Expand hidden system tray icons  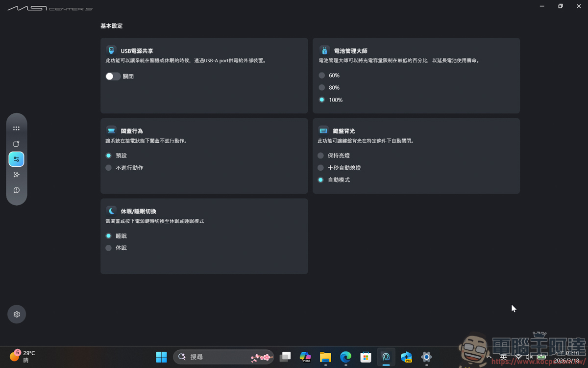coord(490,357)
